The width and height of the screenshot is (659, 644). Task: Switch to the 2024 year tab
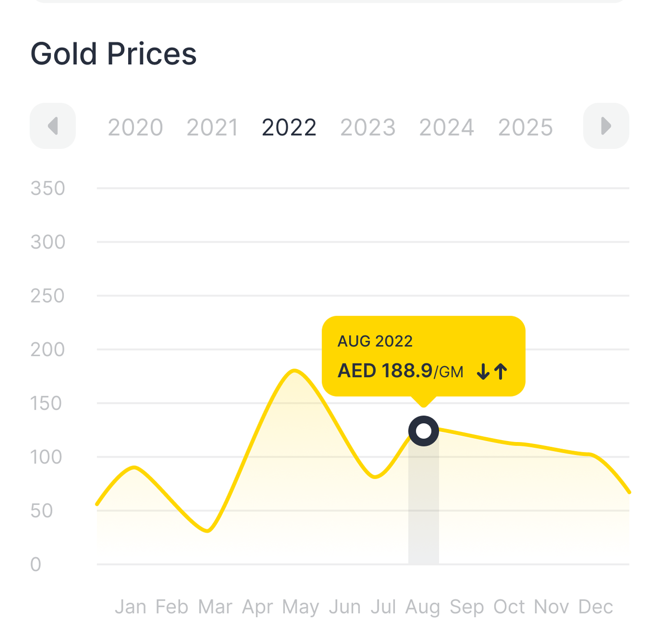(447, 128)
